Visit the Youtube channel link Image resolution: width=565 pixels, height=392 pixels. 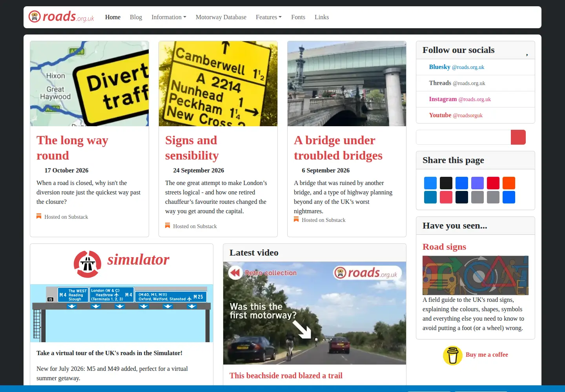pyautogui.click(x=456, y=115)
